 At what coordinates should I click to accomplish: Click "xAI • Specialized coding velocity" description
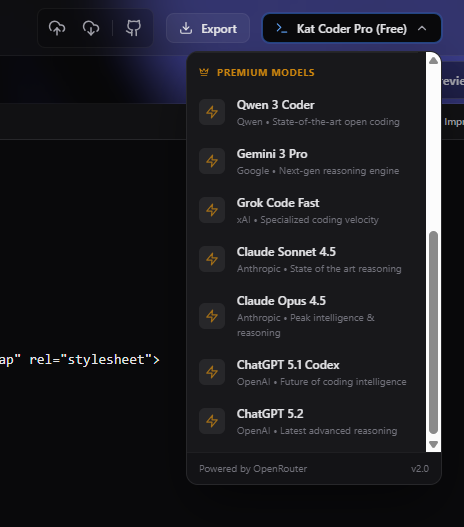coord(308,220)
